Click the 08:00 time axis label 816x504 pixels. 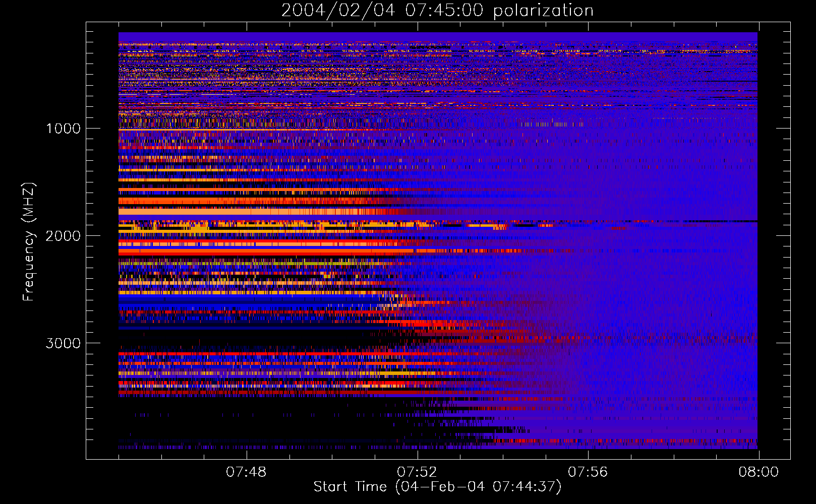click(759, 472)
